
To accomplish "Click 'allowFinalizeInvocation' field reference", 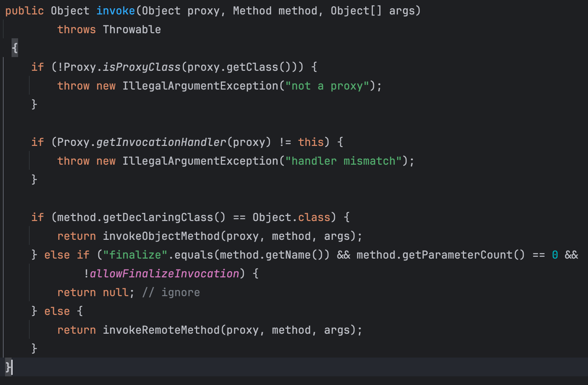I will [x=165, y=274].
